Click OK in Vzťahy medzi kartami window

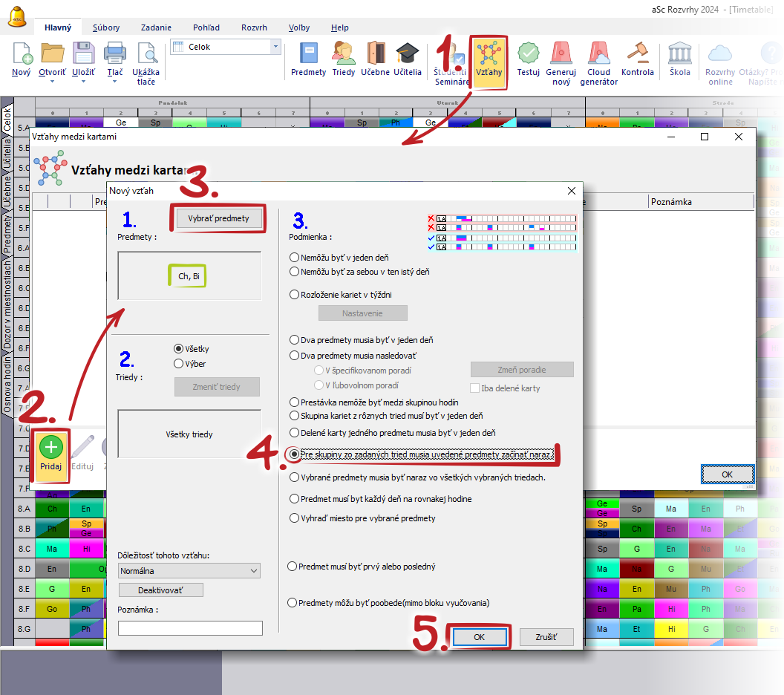pyautogui.click(x=727, y=474)
